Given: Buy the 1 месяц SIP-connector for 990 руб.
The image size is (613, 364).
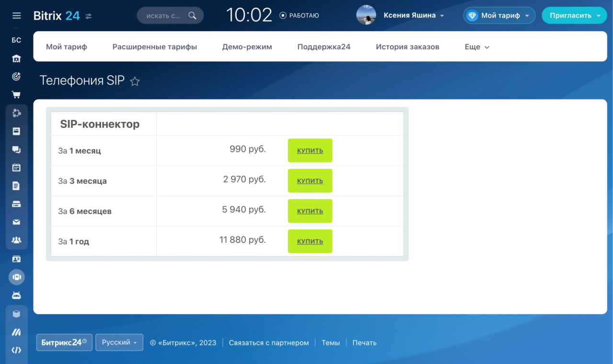Looking at the screenshot, I should point(310,151).
